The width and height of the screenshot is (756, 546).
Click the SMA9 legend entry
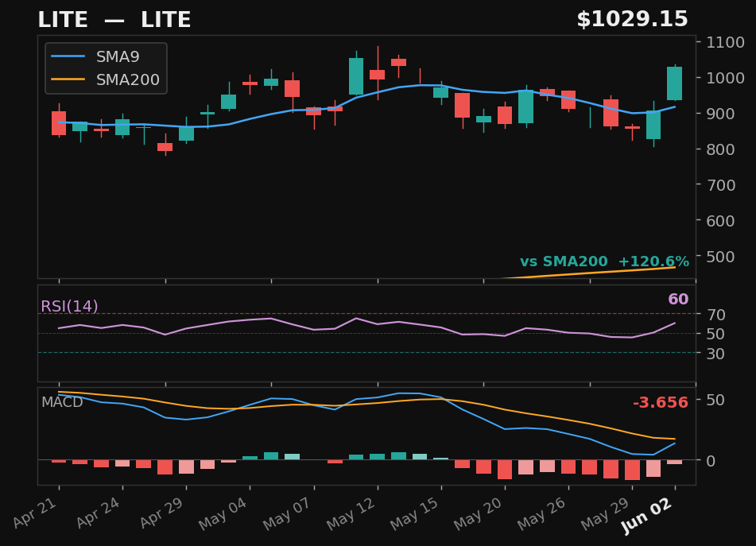click(95, 56)
